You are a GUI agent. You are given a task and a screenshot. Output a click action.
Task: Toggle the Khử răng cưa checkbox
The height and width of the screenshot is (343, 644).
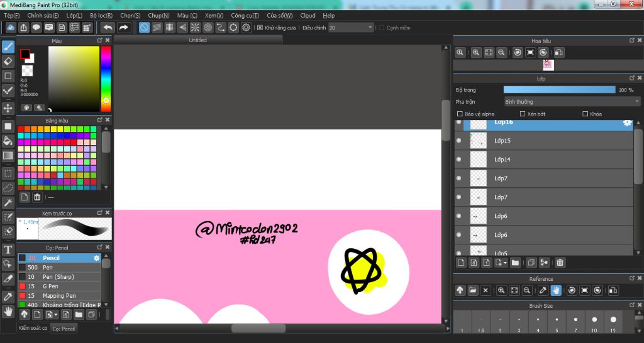260,28
